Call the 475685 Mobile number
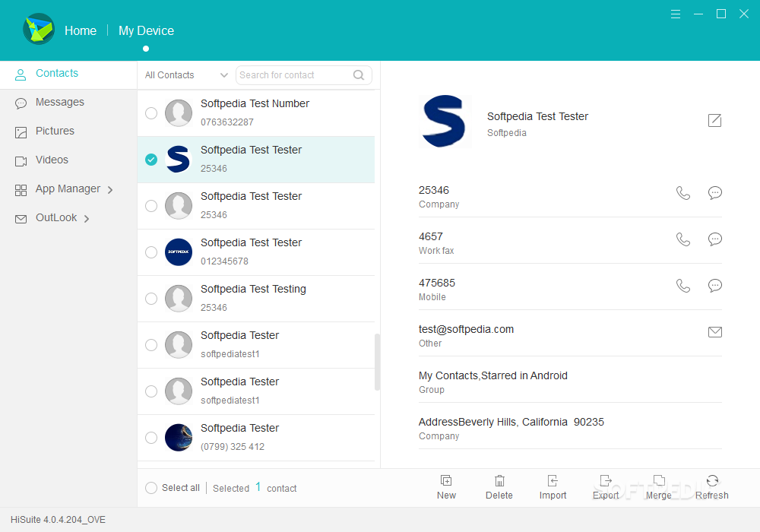Viewport: 760px width, 532px height. (x=683, y=286)
